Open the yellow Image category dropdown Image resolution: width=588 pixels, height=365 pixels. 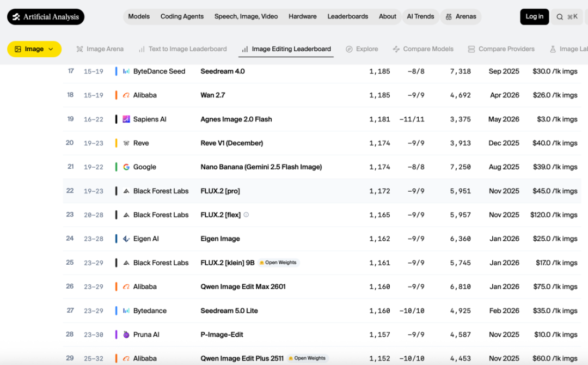click(x=34, y=49)
